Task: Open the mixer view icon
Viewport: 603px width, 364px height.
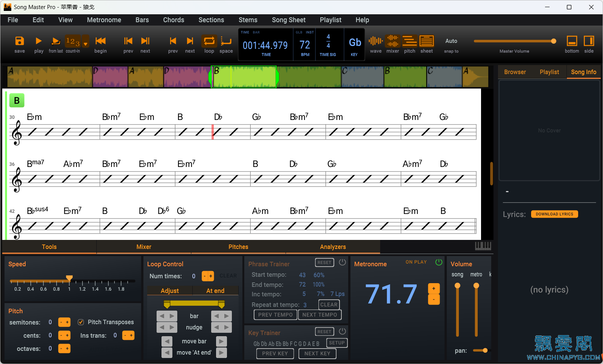Action: point(393,41)
